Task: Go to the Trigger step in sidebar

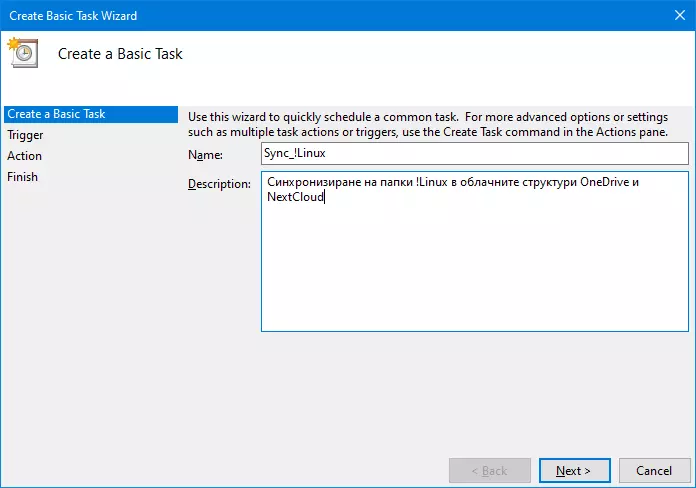Action: (x=25, y=135)
